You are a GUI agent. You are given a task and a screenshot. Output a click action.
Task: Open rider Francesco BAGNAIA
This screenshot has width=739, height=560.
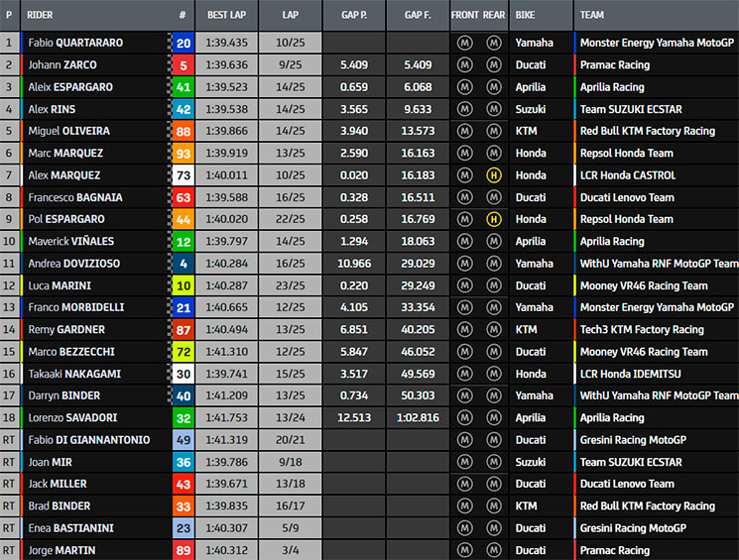click(x=75, y=197)
